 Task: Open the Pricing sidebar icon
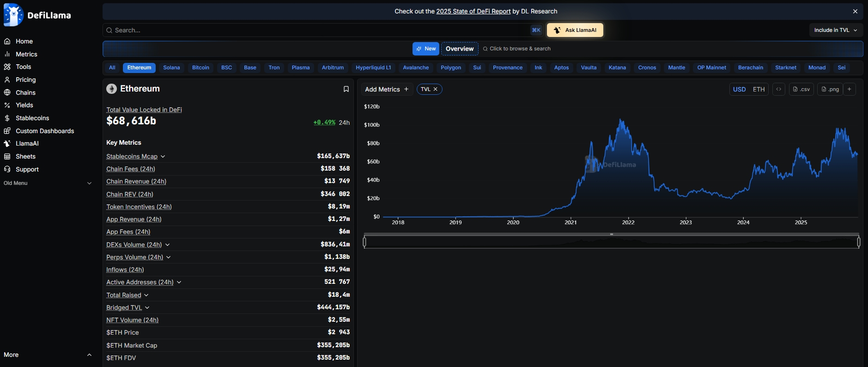click(x=7, y=80)
